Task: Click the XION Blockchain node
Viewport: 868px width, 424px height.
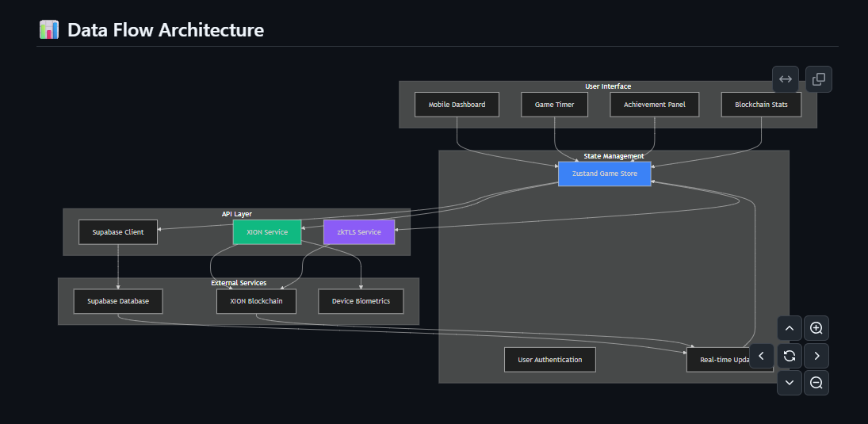Action: [256, 301]
